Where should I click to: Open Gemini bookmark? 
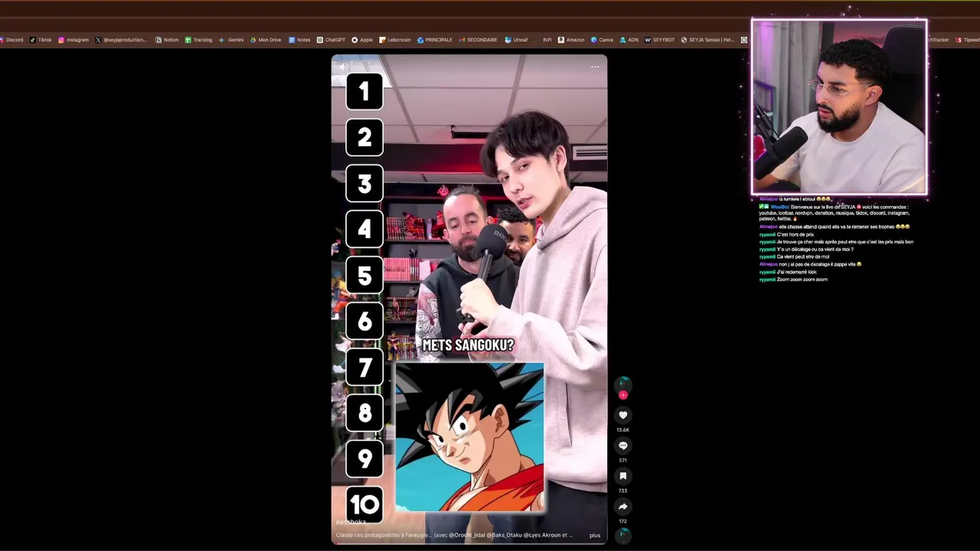231,40
